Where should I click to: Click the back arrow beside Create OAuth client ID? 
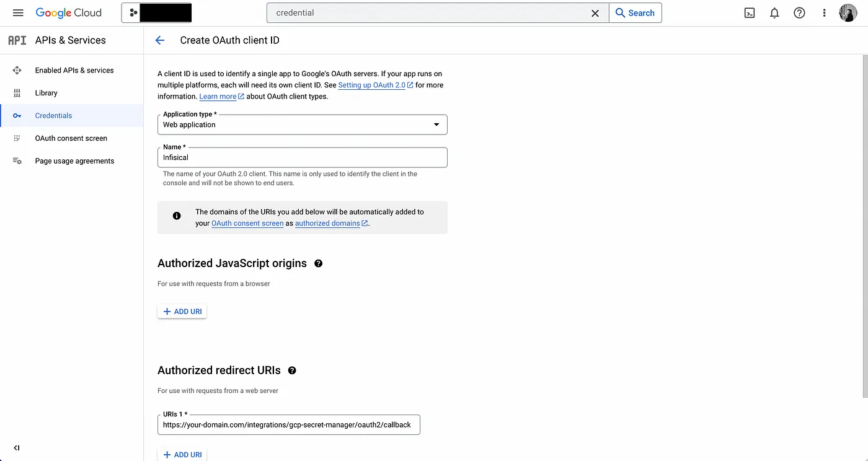coord(159,40)
